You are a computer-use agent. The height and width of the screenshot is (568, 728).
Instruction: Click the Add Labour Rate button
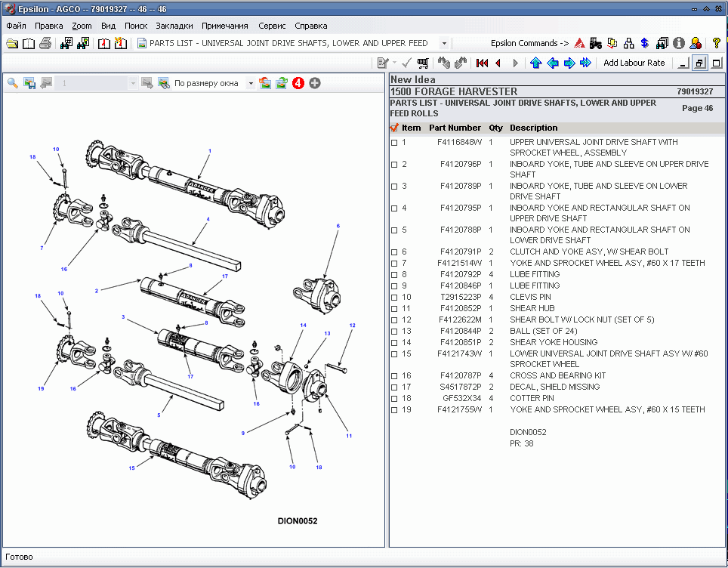pyautogui.click(x=634, y=63)
